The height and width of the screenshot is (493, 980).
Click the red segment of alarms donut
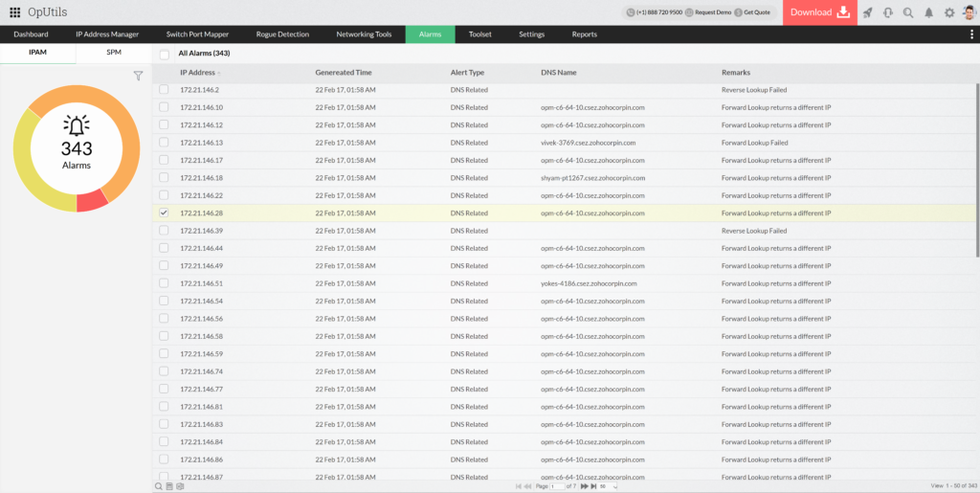point(91,200)
